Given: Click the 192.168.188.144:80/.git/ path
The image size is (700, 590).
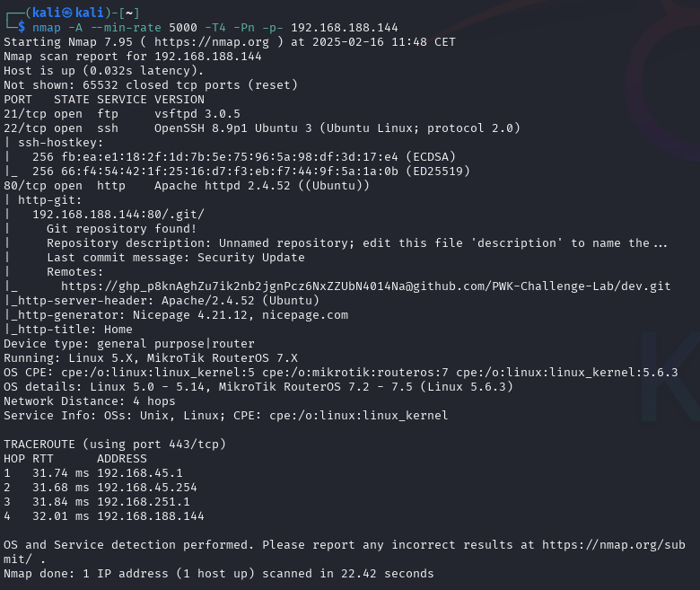Looking at the screenshot, I should [118, 215].
